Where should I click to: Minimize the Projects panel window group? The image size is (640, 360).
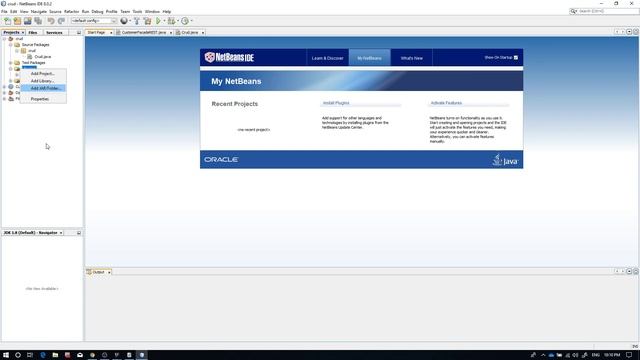coord(79,32)
